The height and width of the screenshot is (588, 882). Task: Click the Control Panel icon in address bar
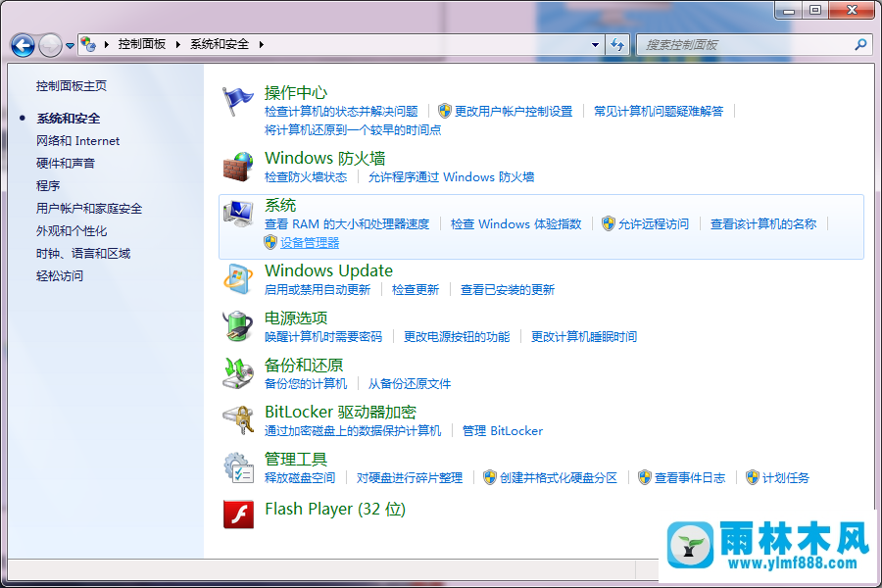point(88,44)
